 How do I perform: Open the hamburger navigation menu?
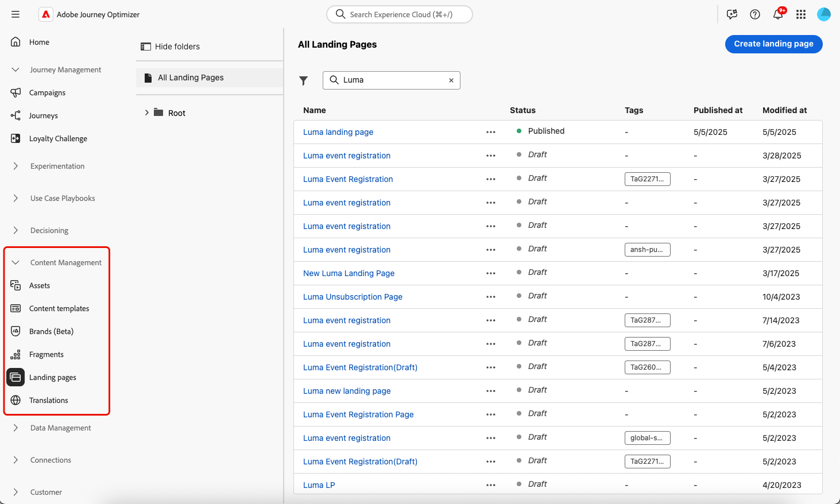click(x=16, y=14)
